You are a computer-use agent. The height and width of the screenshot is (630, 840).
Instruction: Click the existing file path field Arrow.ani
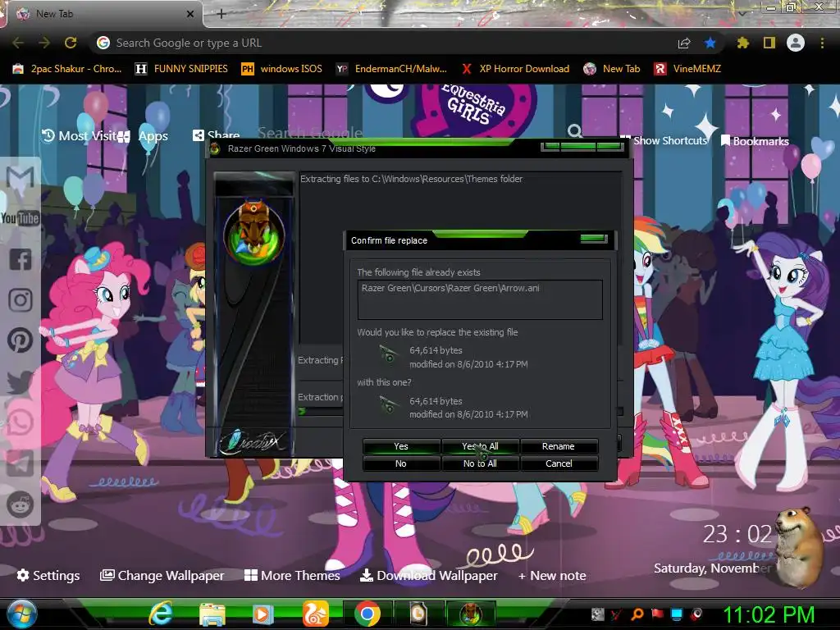[x=480, y=299]
